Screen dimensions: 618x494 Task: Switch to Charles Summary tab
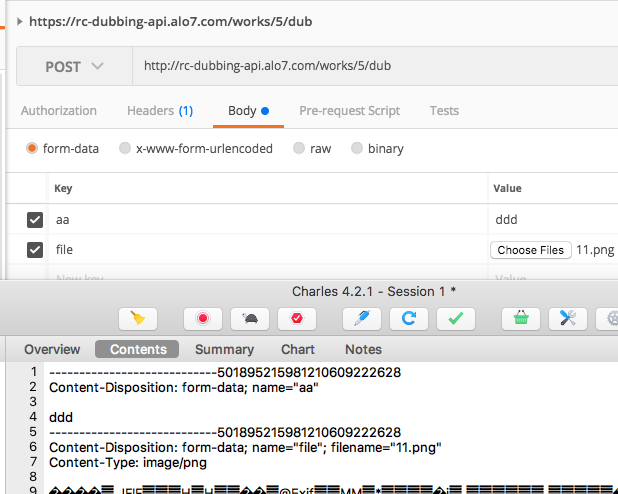click(224, 349)
